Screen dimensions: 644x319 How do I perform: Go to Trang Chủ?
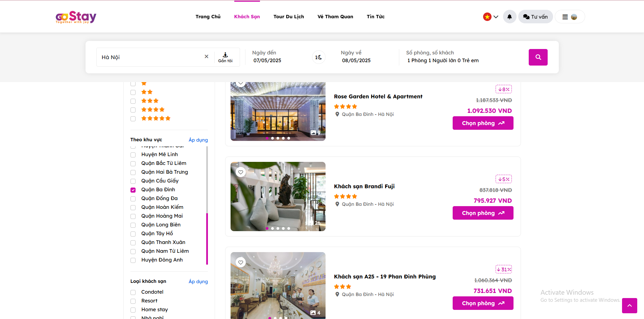pyautogui.click(x=208, y=17)
